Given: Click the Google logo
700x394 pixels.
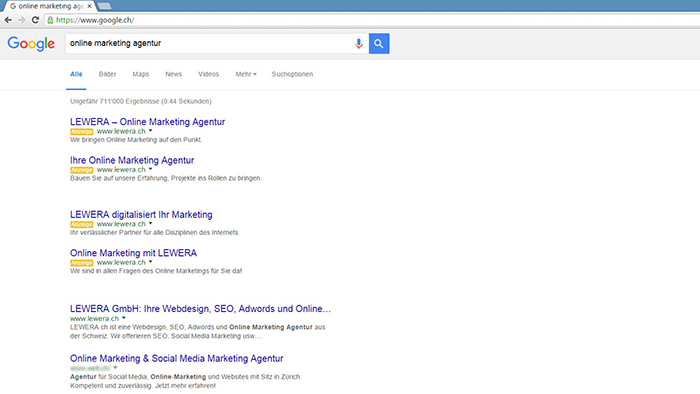Looking at the screenshot, I should click(x=31, y=44).
